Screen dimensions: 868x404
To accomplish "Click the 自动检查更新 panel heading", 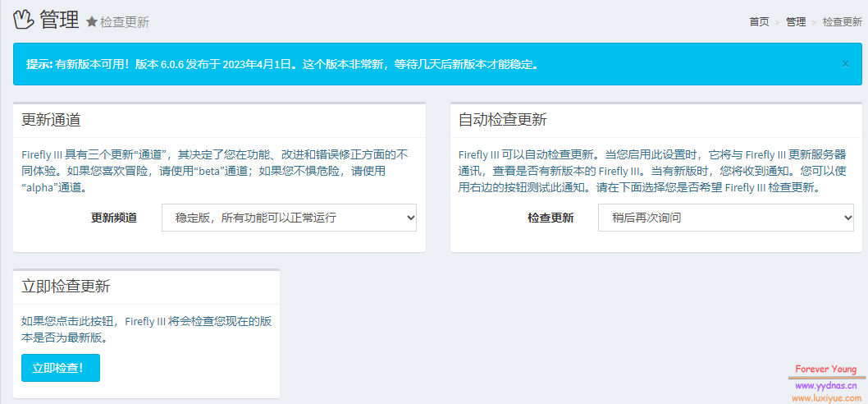I will click(x=503, y=120).
